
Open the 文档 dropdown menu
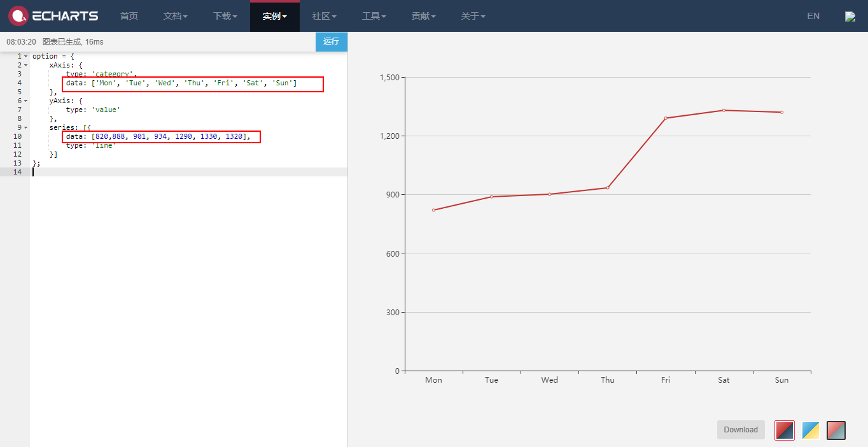[x=176, y=16]
